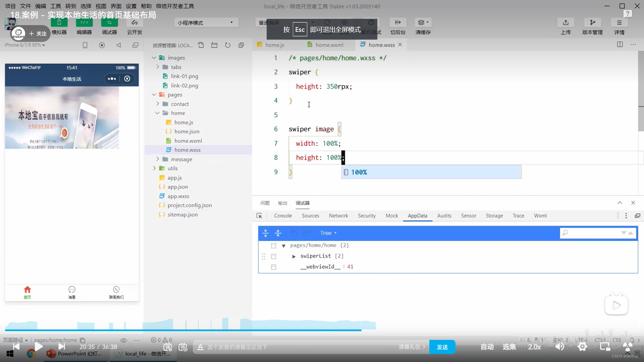Click the simulator mute speaker icon

click(119, 45)
